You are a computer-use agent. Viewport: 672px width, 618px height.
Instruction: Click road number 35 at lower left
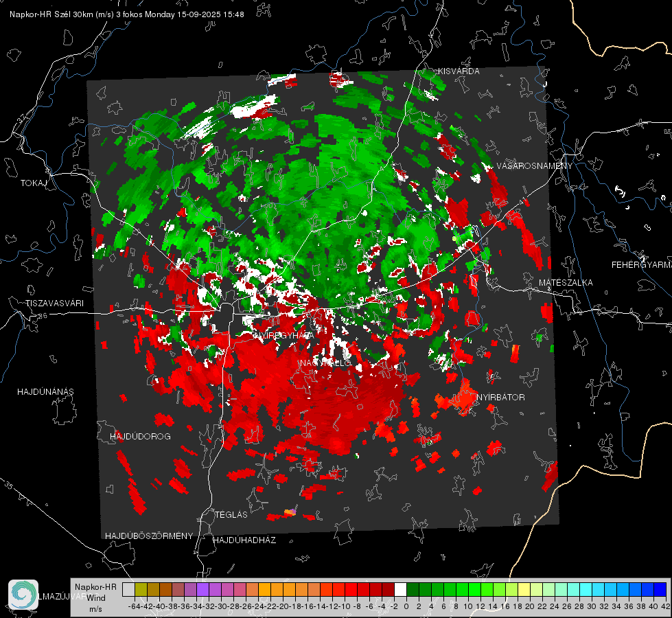click(x=8, y=485)
